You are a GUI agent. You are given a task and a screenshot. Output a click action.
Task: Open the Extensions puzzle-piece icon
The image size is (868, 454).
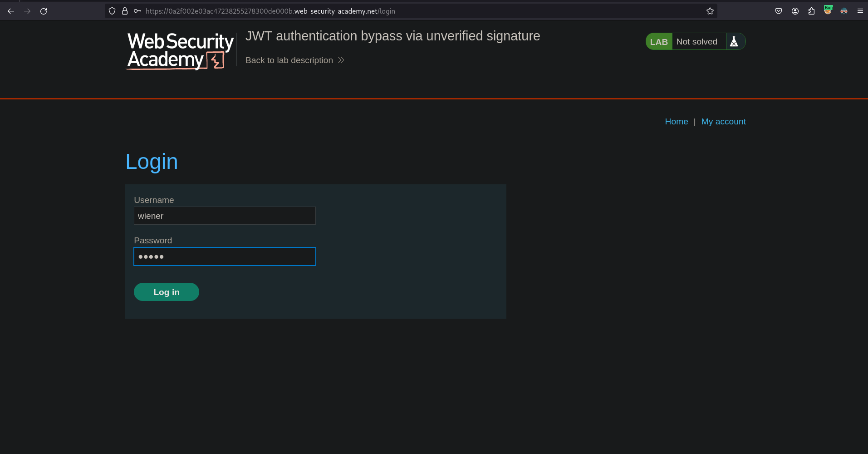coord(811,11)
